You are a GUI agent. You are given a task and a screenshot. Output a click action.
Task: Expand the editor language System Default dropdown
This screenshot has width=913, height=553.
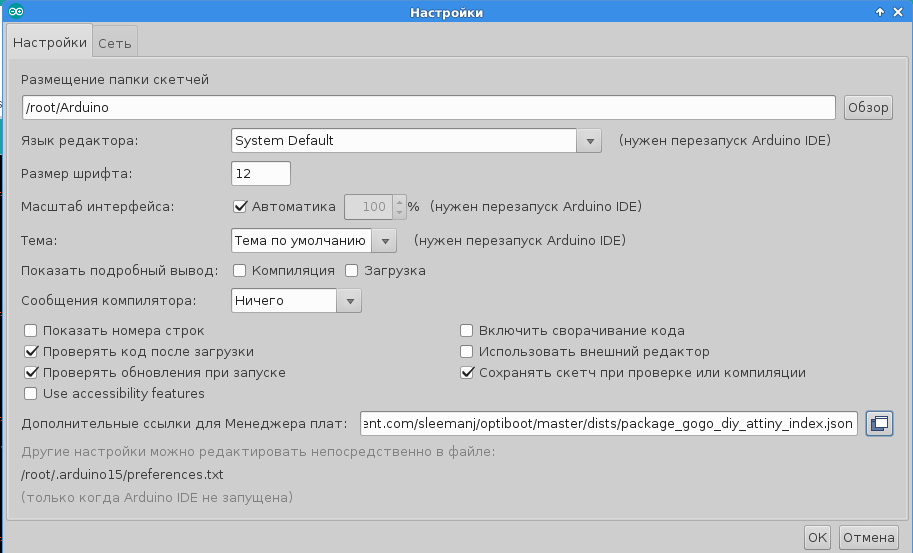(x=589, y=141)
